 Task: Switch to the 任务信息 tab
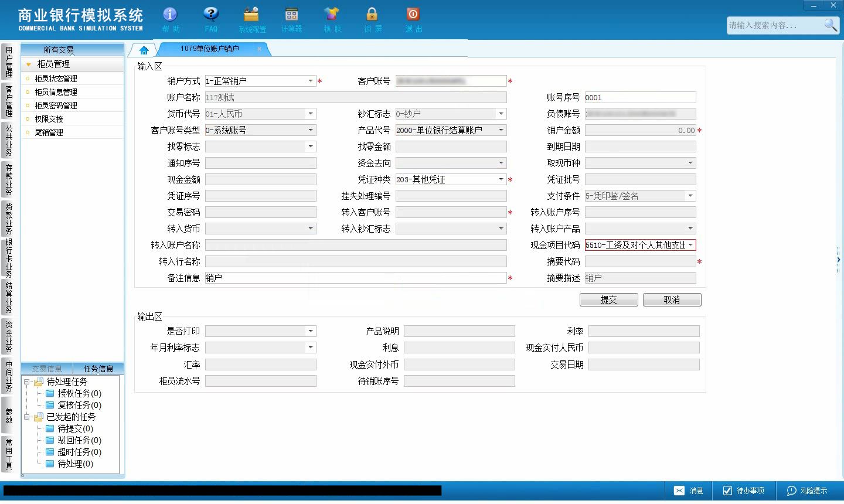(98, 369)
